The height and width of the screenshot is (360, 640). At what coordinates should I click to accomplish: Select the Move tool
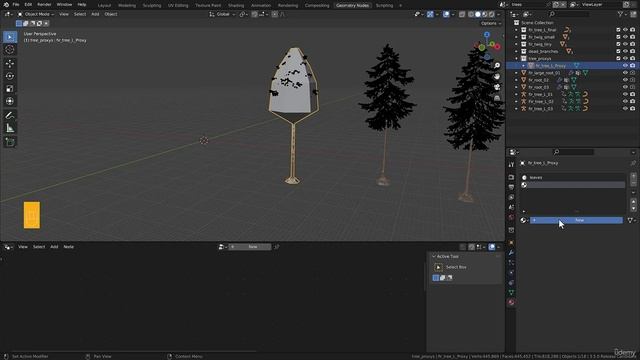(10, 63)
